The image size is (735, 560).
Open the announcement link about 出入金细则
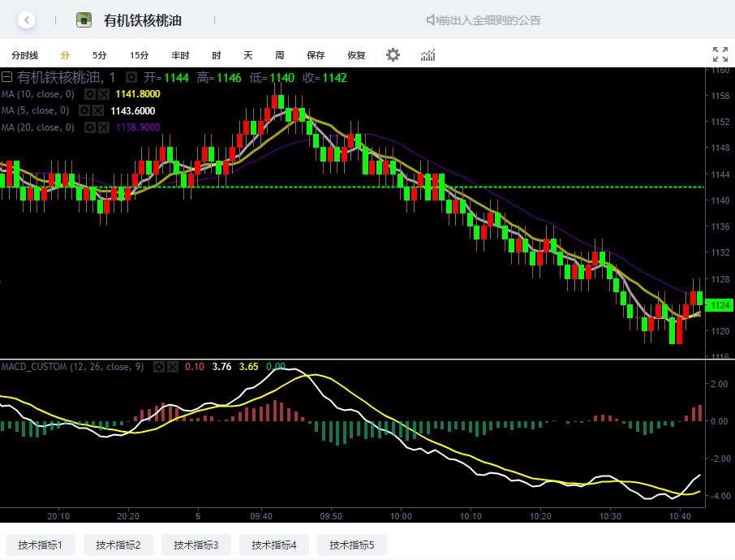tap(484, 20)
